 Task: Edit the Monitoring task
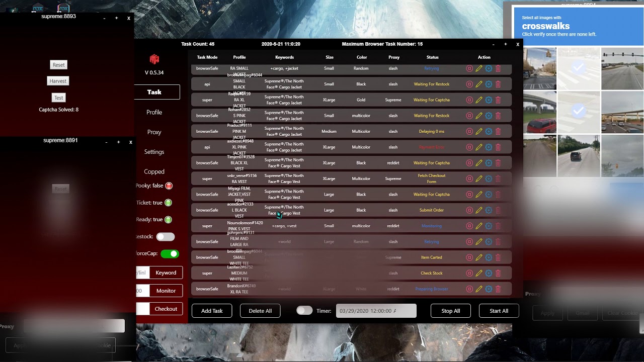pos(479,226)
